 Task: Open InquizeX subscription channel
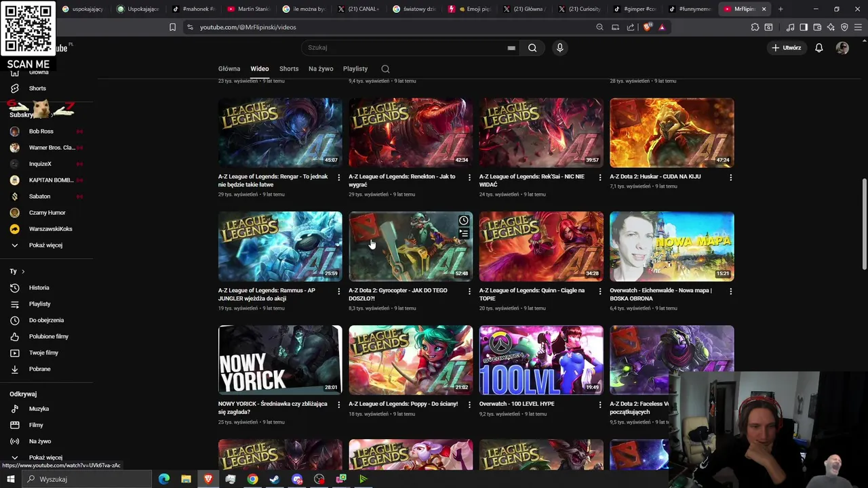coord(40,163)
